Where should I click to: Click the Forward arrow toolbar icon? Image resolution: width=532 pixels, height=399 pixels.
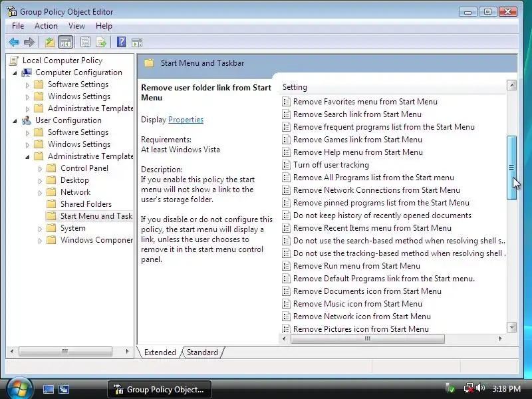coord(29,43)
